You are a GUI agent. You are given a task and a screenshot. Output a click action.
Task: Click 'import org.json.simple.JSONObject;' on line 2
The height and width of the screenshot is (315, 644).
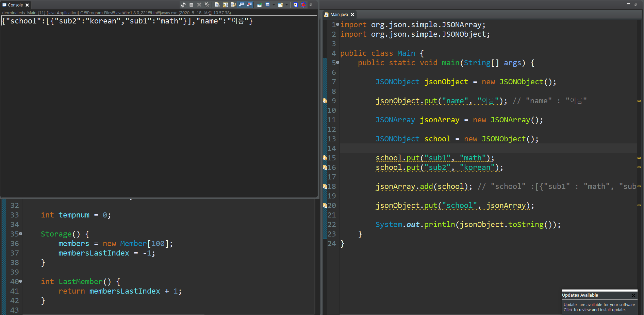point(415,34)
